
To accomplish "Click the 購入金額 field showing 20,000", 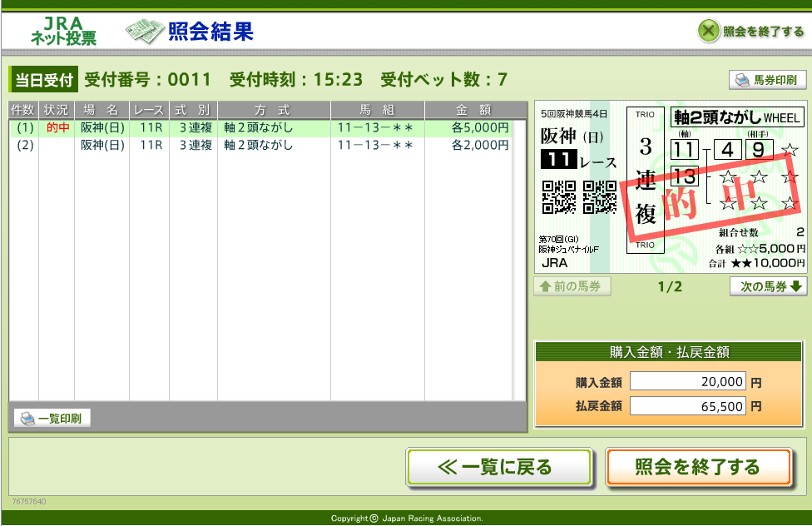I will click(688, 382).
